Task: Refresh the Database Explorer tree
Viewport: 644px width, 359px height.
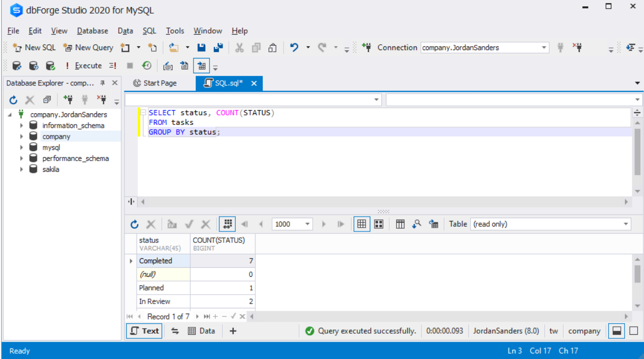Action: click(x=13, y=100)
